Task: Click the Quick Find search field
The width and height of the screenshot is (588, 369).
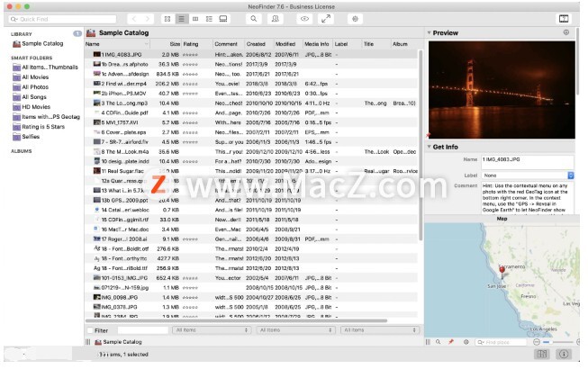Action: 62,19
